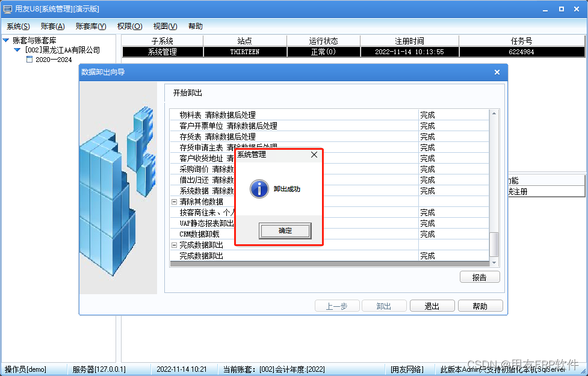Image resolution: width=588 pixels, height=376 pixels.
Task: Select the 系统管理 cell in subsystem row
Action: click(x=162, y=52)
